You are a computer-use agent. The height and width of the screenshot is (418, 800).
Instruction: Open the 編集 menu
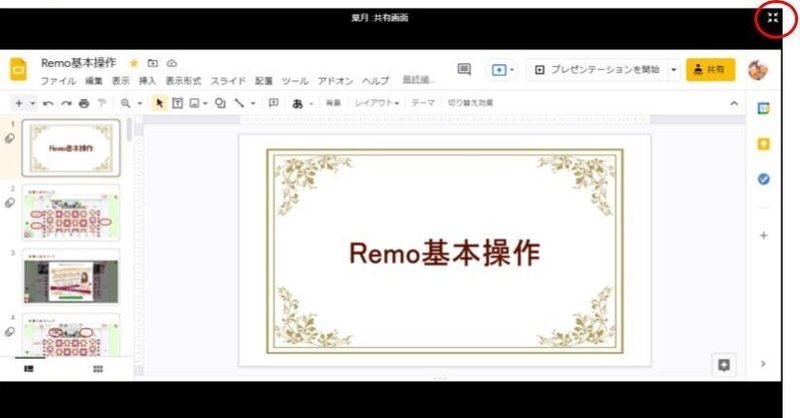(x=94, y=81)
